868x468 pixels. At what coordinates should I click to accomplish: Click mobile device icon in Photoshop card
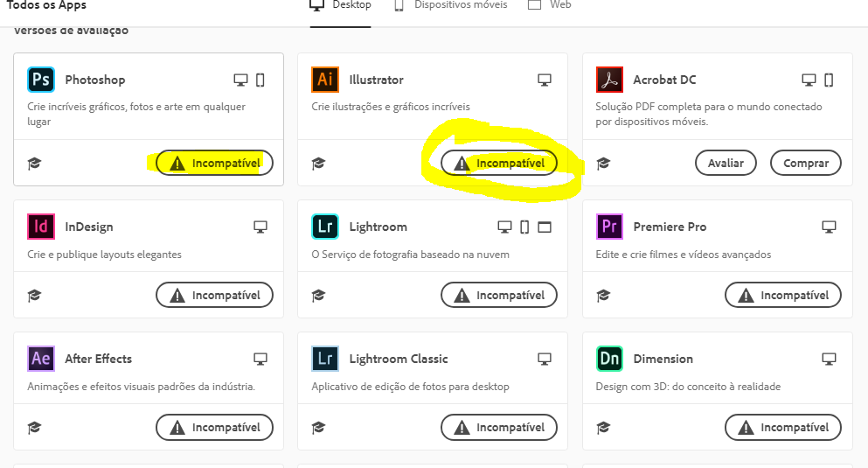(260, 80)
